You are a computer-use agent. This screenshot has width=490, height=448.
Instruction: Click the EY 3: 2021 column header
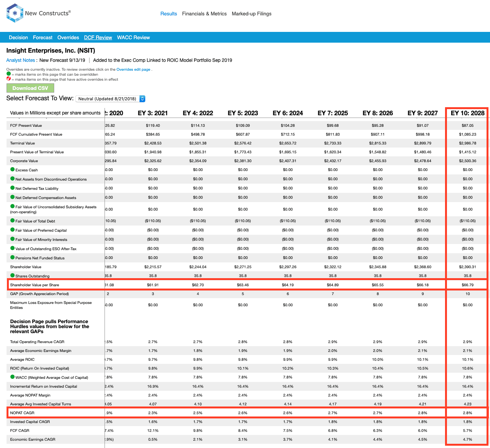[153, 113]
